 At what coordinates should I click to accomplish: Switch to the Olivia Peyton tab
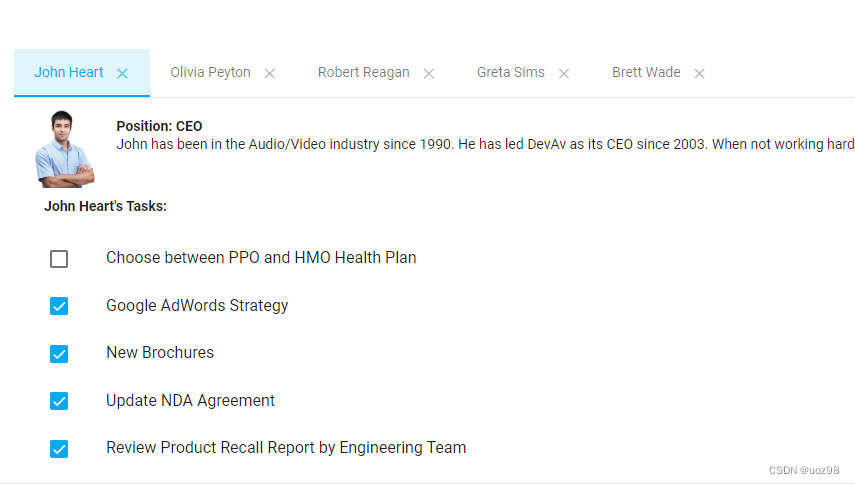210,72
